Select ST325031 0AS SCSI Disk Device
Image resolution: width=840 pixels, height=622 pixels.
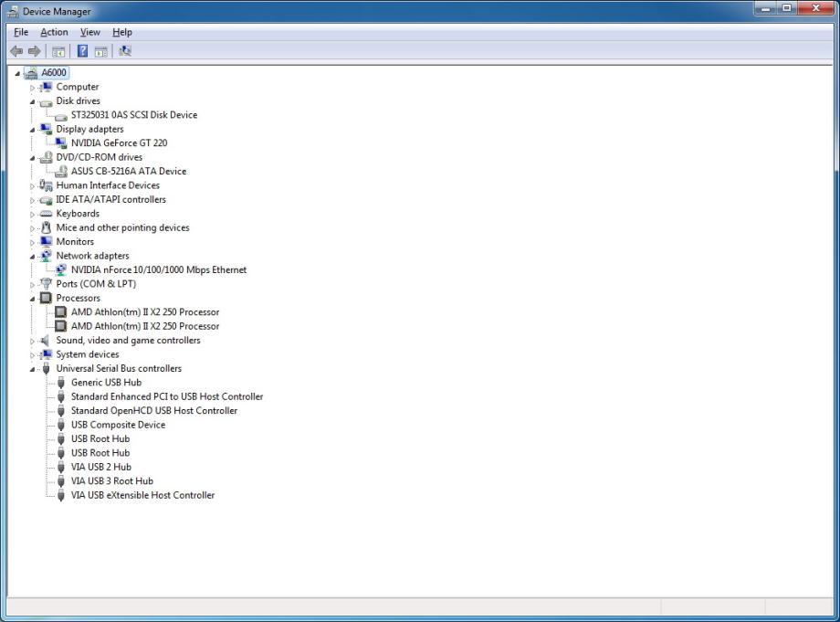point(134,115)
